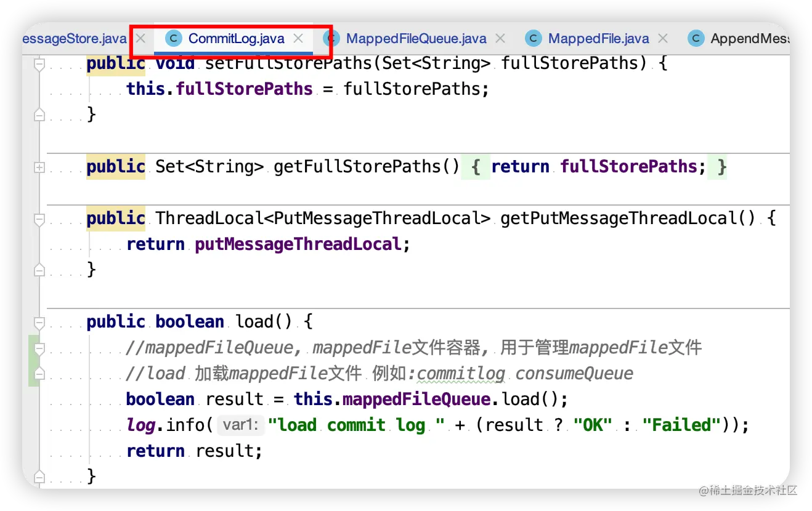Click fold end marker below this.fullStorePaths line
This screenshot has height=511, width=812.
click(39, 115)
